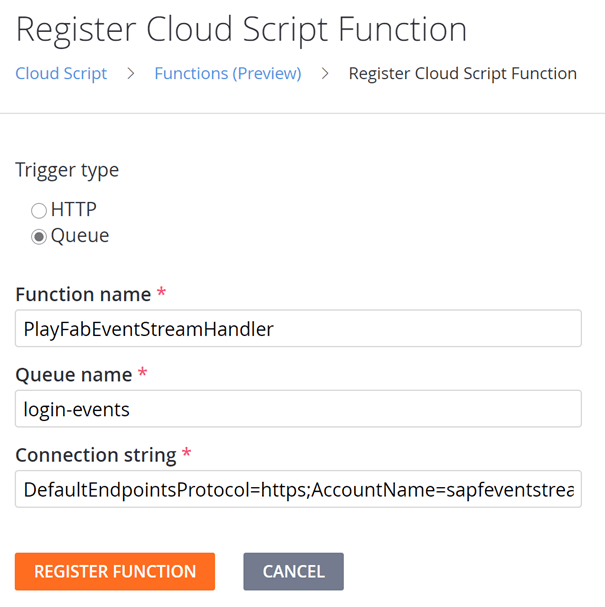The image size is (605, 607).
Task: Click the chevron after Functions (Preview) breadcrumb
Action: click(x=325, y=73)
